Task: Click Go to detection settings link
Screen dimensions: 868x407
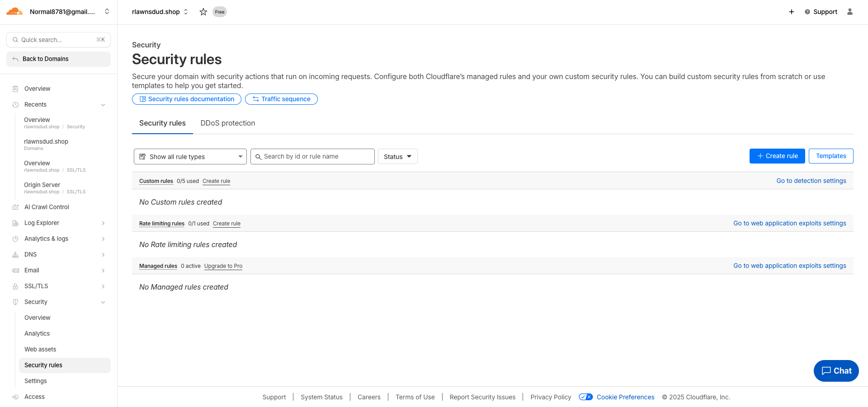Action: tap(811, 181)
